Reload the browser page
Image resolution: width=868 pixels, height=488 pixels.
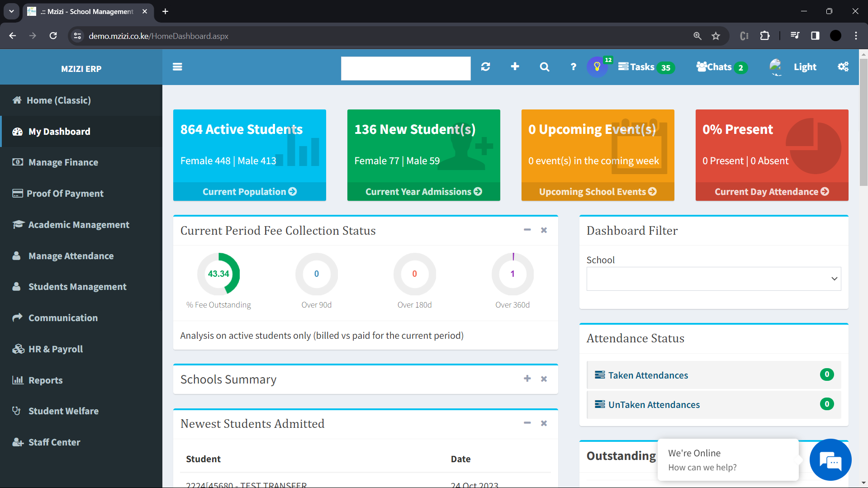click(x=53, y=36)
